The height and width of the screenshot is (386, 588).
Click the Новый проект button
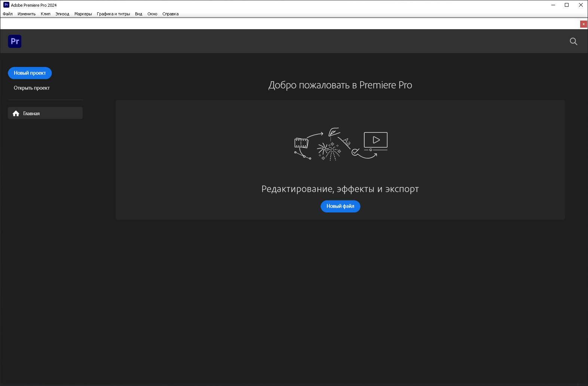click(x=30, y=73)
